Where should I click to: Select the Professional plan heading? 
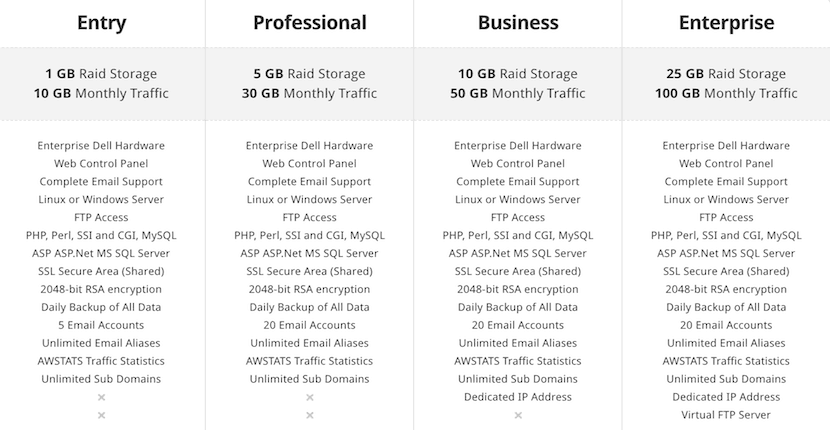click(x=310, y=23)
